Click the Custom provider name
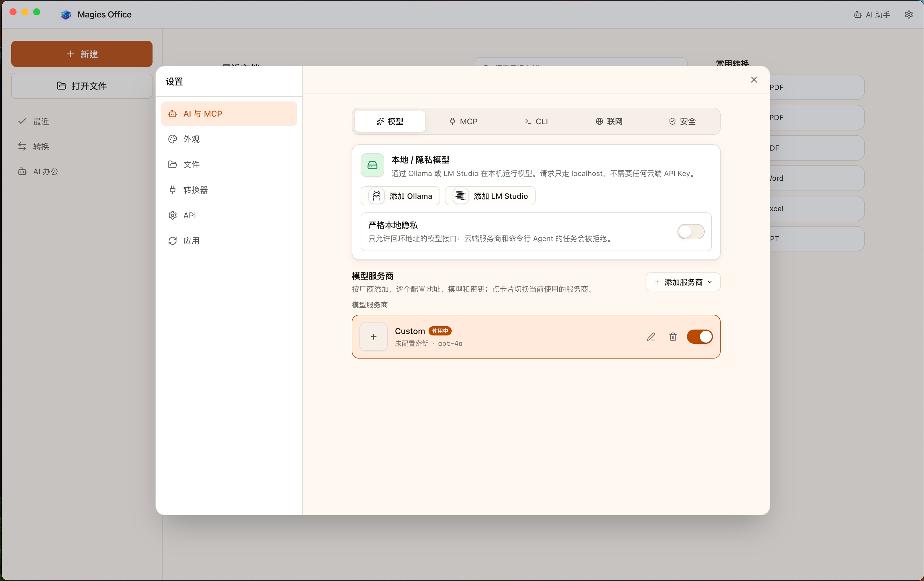Image resolution: width=924 pixels, height=581 pixels. pyautogui.click(x=410, y=331)
